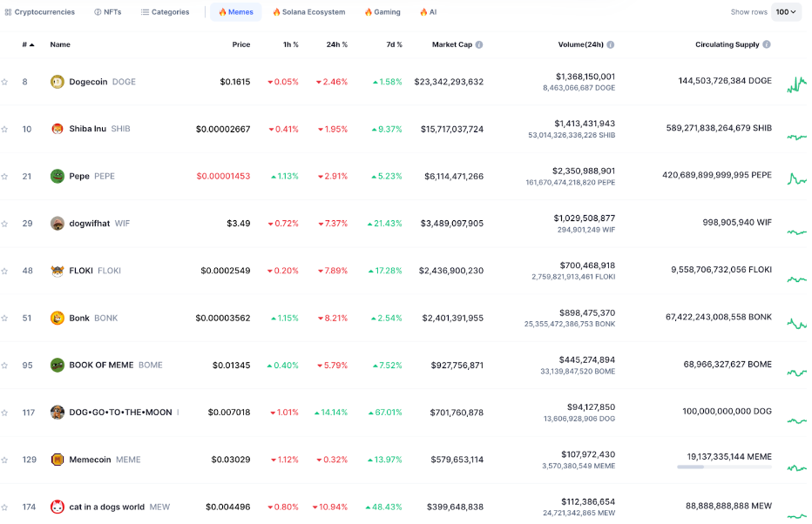This screenshot has height=524, width=812.
Task: Sort table by 1h % column
Action: pos(290,44)
